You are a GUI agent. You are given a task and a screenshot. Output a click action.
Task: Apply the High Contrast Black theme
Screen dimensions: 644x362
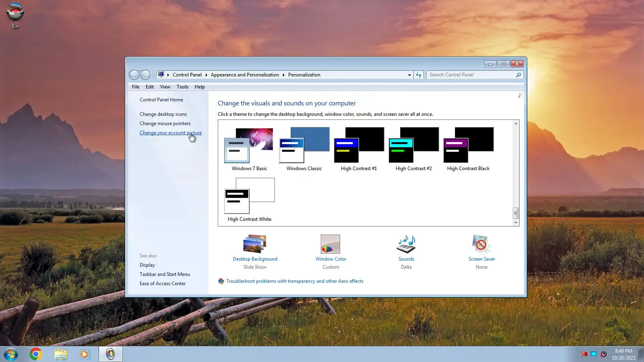(x=468, y=149)
